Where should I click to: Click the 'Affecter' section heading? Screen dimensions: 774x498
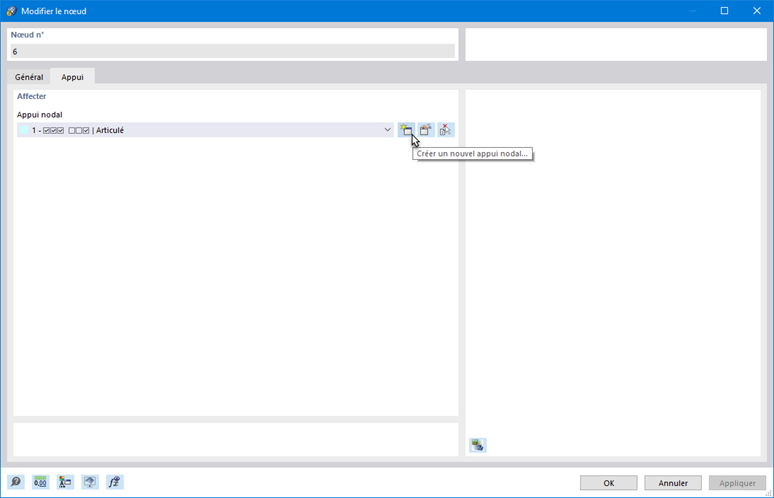click(x=32, y=96)
